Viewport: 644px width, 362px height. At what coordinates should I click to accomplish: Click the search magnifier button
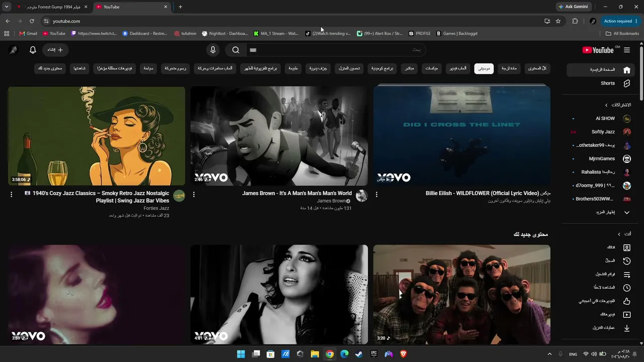[x=235, y=50]
